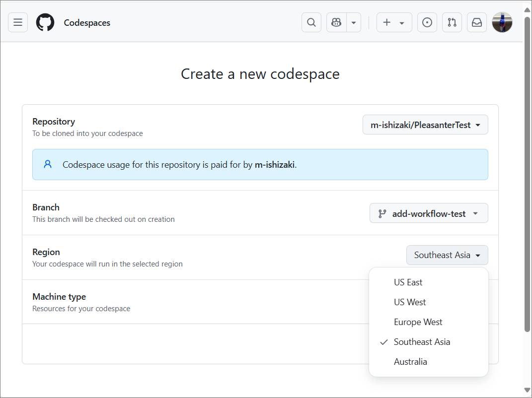Screen dimensions: 532x398
Task: Select the Australia region
Action: [410, 361]
